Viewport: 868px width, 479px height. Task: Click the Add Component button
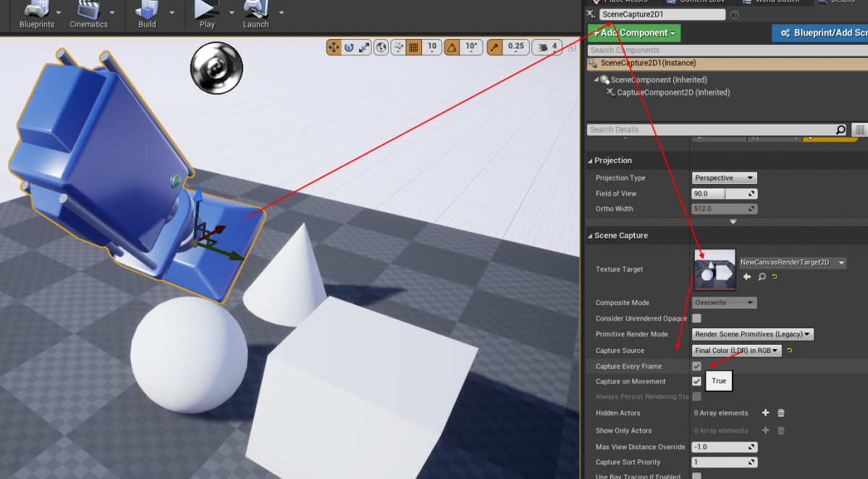(634, 33)
